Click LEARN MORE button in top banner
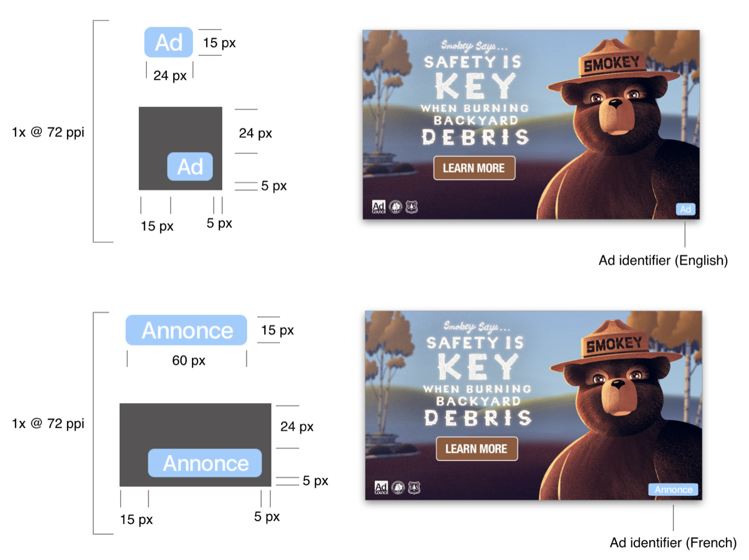This screenshot has height=560, width=749. point(474,168)
